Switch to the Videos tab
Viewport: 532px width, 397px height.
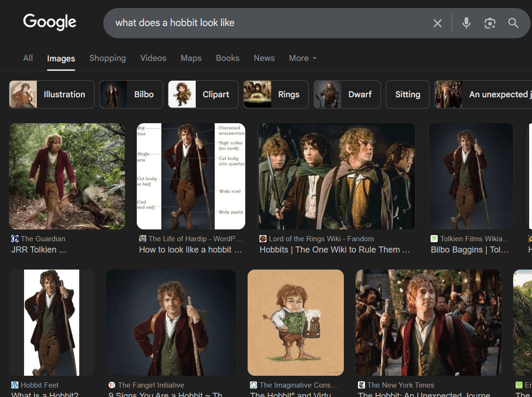[x=153, y=58]
